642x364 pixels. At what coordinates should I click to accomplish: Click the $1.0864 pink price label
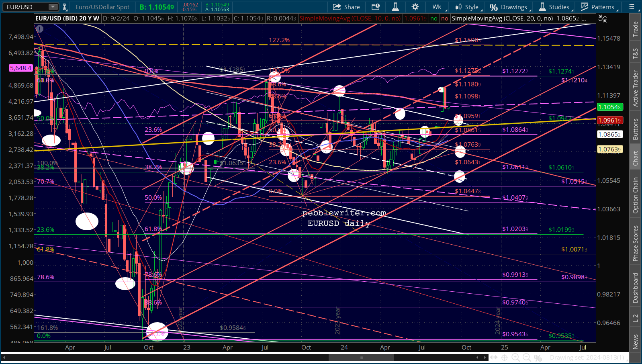click(x=515, y=130)
